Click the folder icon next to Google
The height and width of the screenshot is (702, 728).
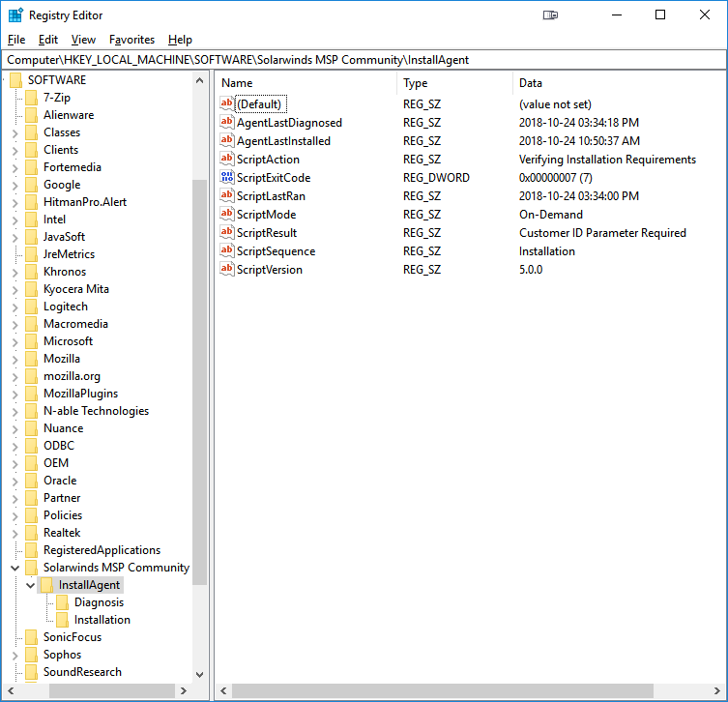[x=31, y=185]
